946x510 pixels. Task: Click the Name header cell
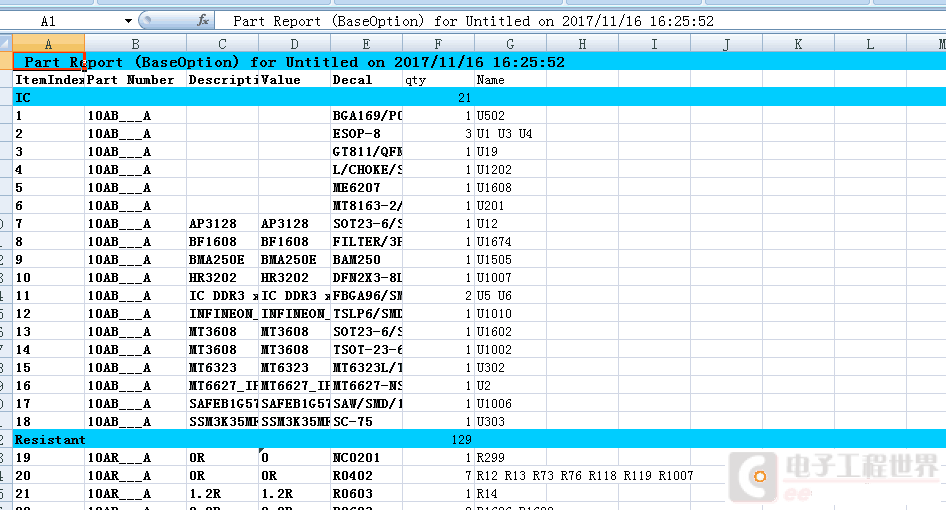[x=510, y=80]
